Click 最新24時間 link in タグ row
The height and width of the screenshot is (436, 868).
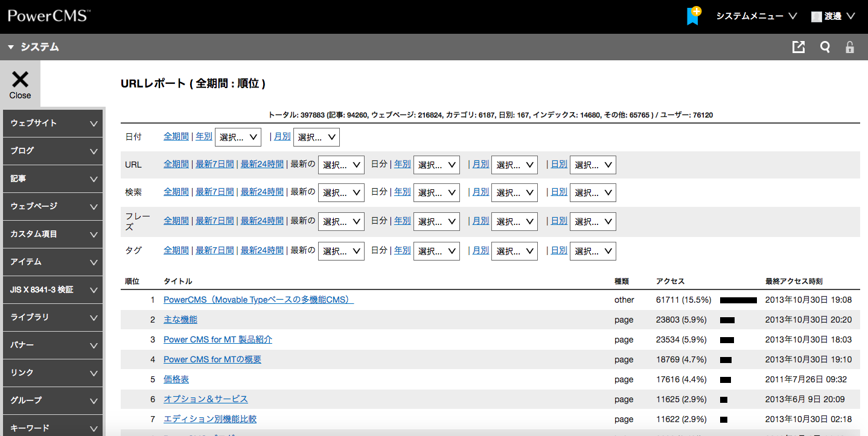tap(262, 250)
